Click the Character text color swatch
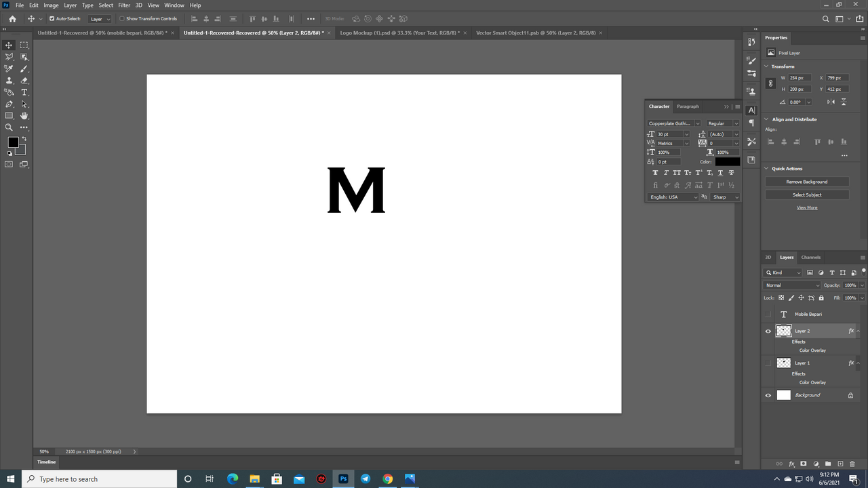The width and height of the screenshot is (868, 488). 728,162
